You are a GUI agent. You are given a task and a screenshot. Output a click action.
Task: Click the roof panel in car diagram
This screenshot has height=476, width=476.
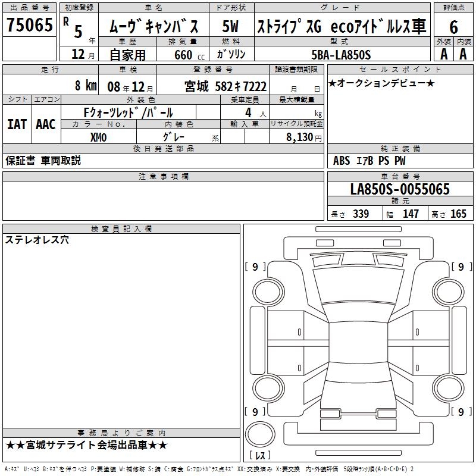point(358,343)
